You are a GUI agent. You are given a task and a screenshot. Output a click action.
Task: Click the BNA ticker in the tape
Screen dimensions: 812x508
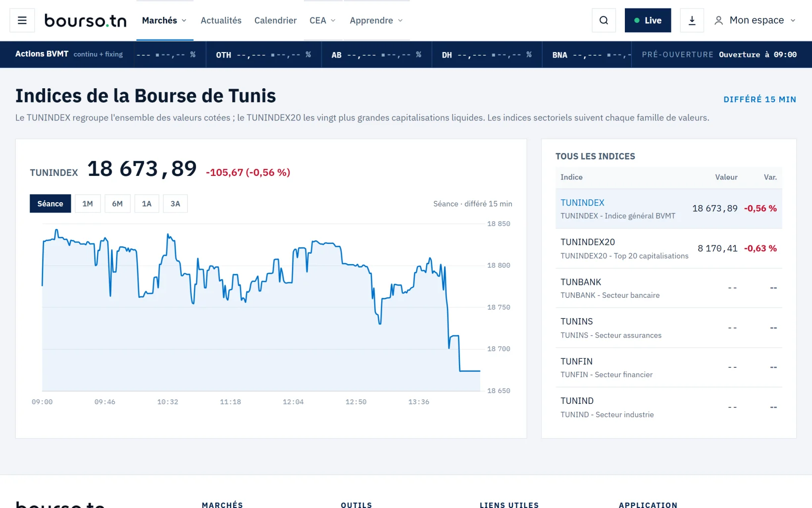coord(587,55)
